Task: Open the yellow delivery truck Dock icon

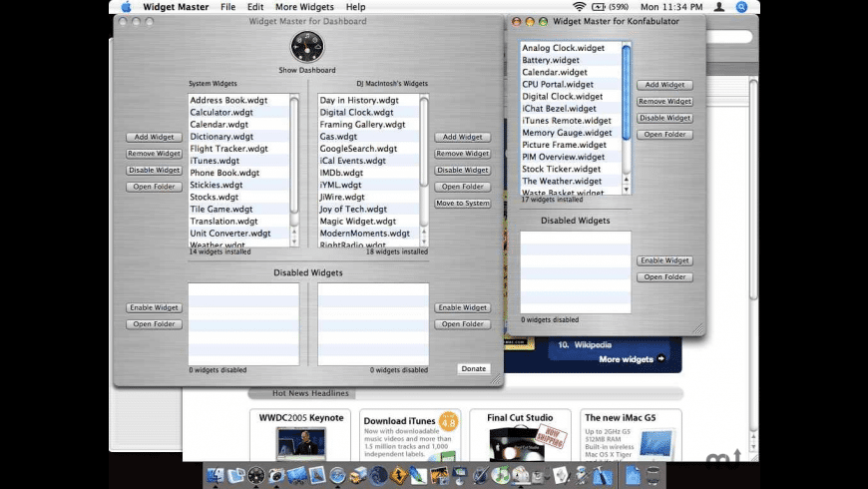Action: [x=358, y=475]
